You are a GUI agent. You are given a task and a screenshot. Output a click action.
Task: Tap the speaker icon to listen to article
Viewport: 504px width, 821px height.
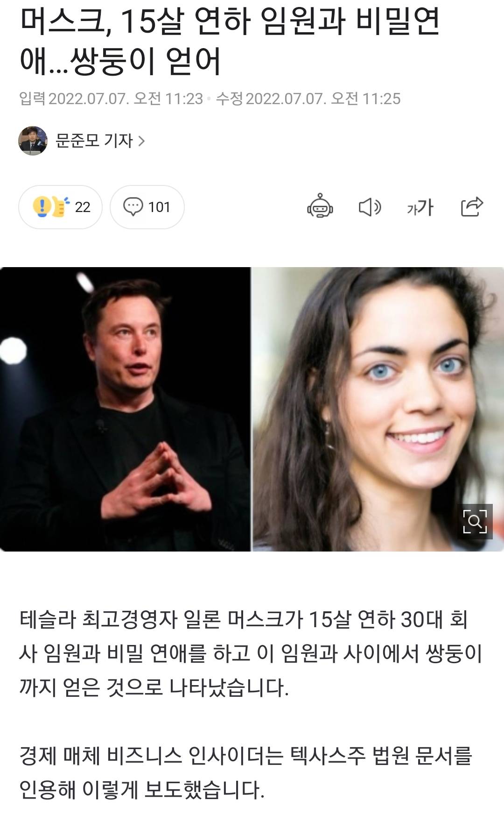tap(370, 207)
